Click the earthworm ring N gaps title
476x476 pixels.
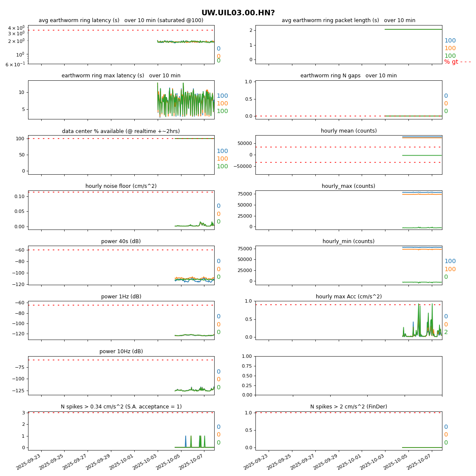pos(348,76)
